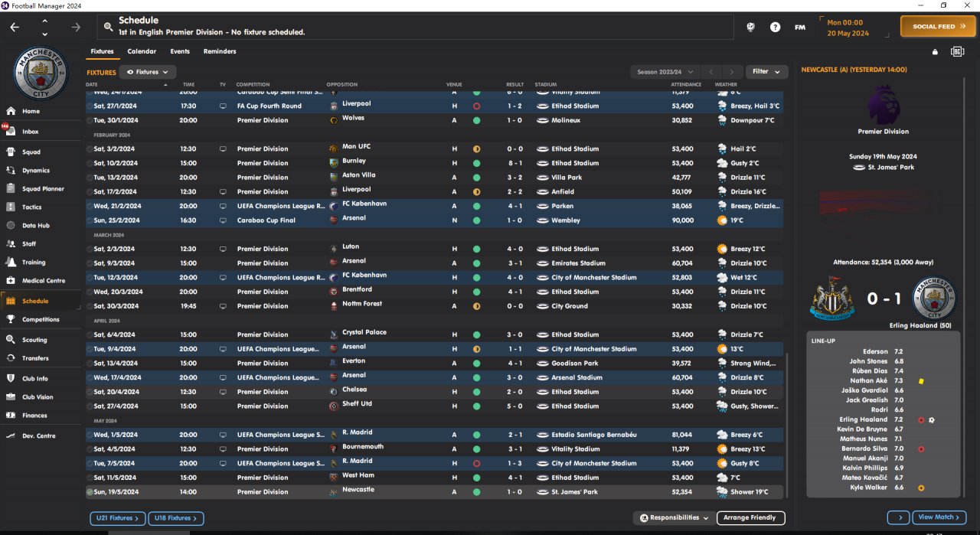Click Kevin De Bruyne in the line-up
This screenshot has height=535, width=980.
(861, 429)
